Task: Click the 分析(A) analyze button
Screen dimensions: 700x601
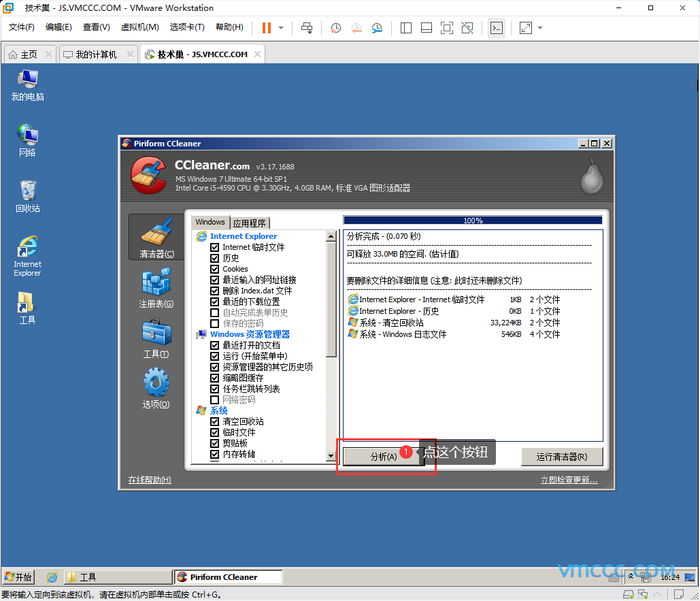Action: 384,456
